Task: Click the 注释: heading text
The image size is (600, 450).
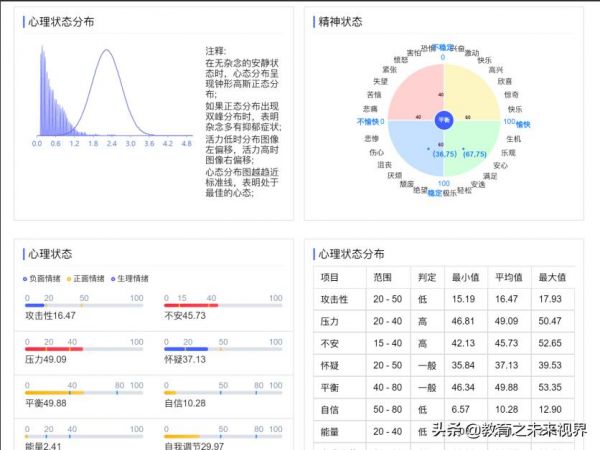Action: [216, 51]
